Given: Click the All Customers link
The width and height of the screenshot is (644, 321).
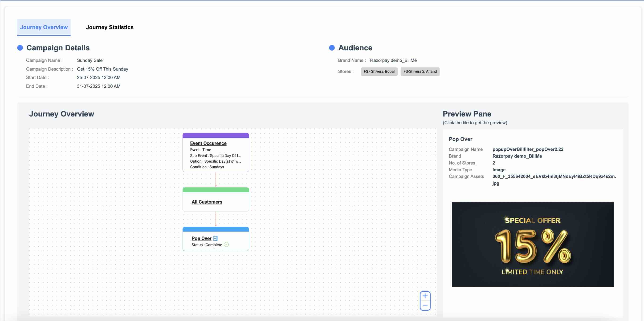Looking at the screenshot, I should (207, 202).
